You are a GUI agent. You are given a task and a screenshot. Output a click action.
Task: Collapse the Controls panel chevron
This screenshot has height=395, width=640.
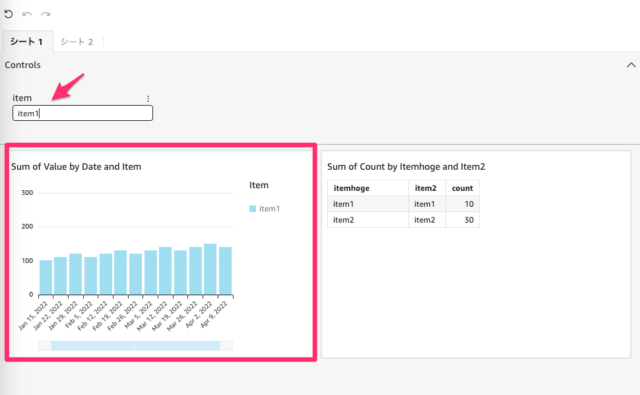point(631,65)
